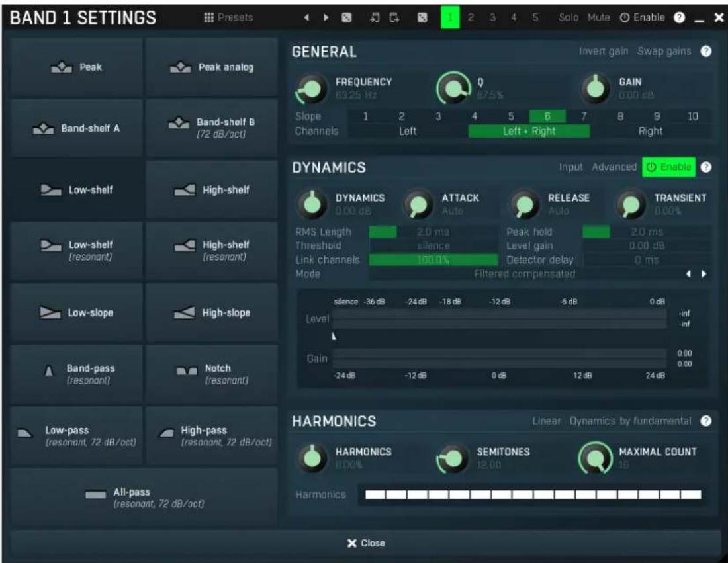Click the Maximal Count knob
Viewport: 728px width, 563px height.
[x=595, y=458]
